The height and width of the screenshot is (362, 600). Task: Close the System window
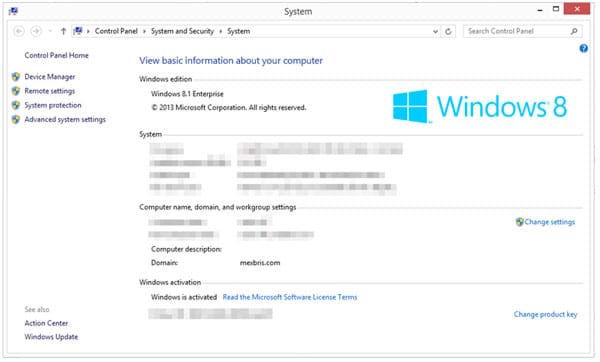(x=577, y=9)
